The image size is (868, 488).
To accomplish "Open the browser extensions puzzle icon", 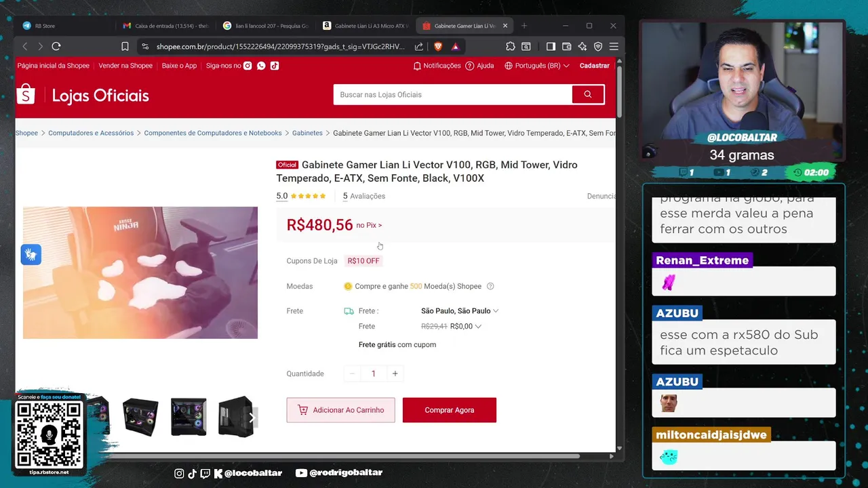I will point(511,46).
